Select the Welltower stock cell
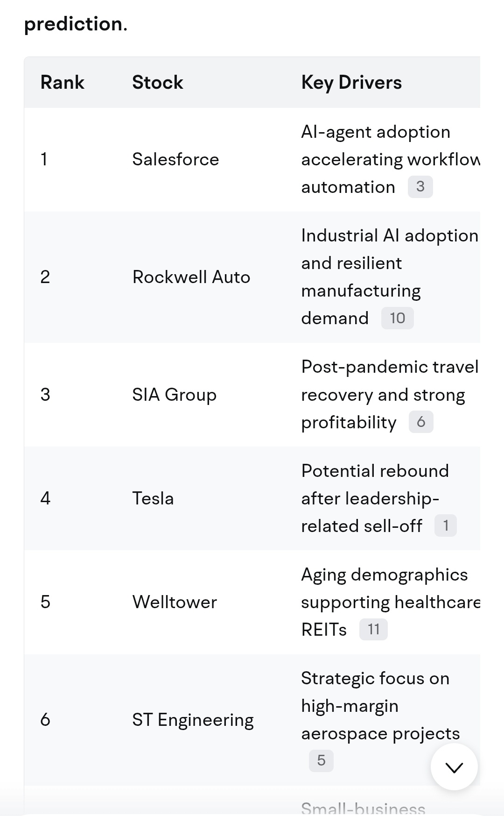This screenshot has height=816, width=504. click(175, 602)
